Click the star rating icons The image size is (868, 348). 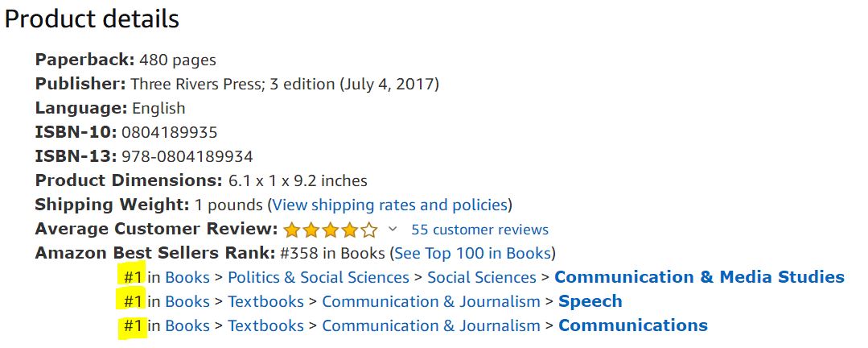coord(330,230)
